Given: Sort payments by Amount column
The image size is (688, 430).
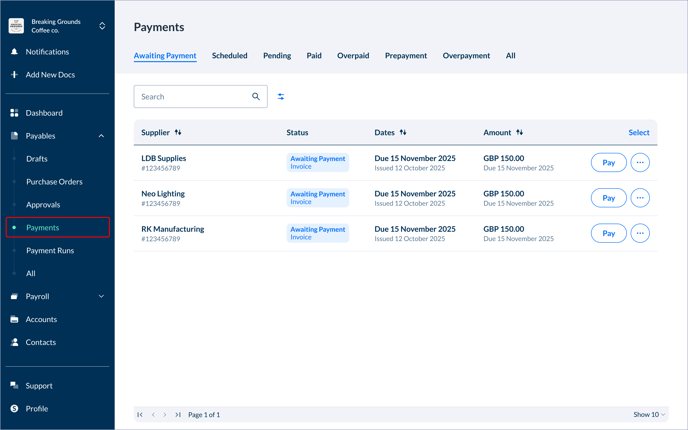Looking at the screenshot, I should pos(519,132).
